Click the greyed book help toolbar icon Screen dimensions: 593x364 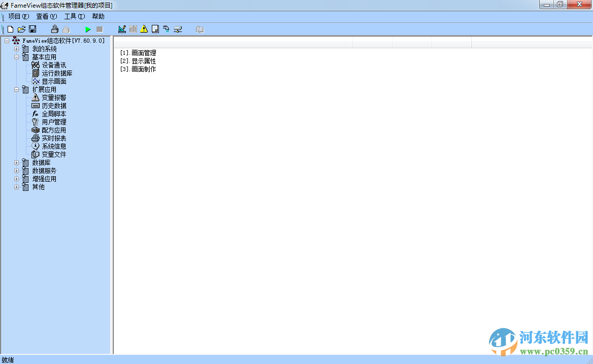point(200,29)
